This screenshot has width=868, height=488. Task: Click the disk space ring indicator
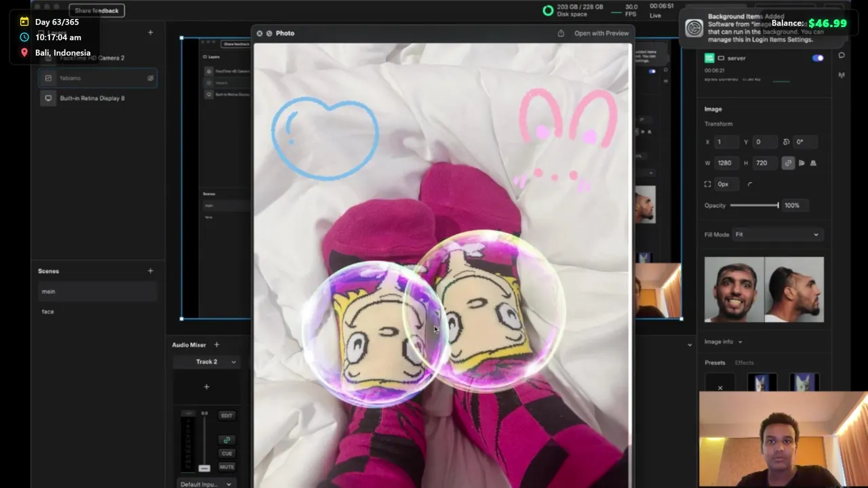548,10
